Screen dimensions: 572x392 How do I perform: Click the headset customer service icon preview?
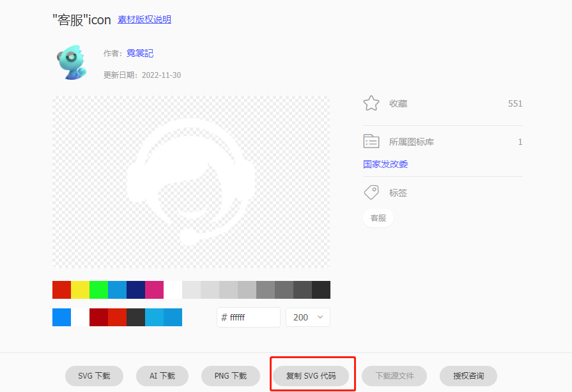pos(191,182)
